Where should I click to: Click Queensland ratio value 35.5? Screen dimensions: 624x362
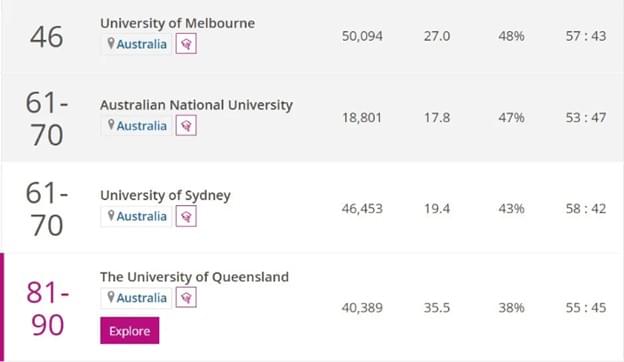[437, 308]
